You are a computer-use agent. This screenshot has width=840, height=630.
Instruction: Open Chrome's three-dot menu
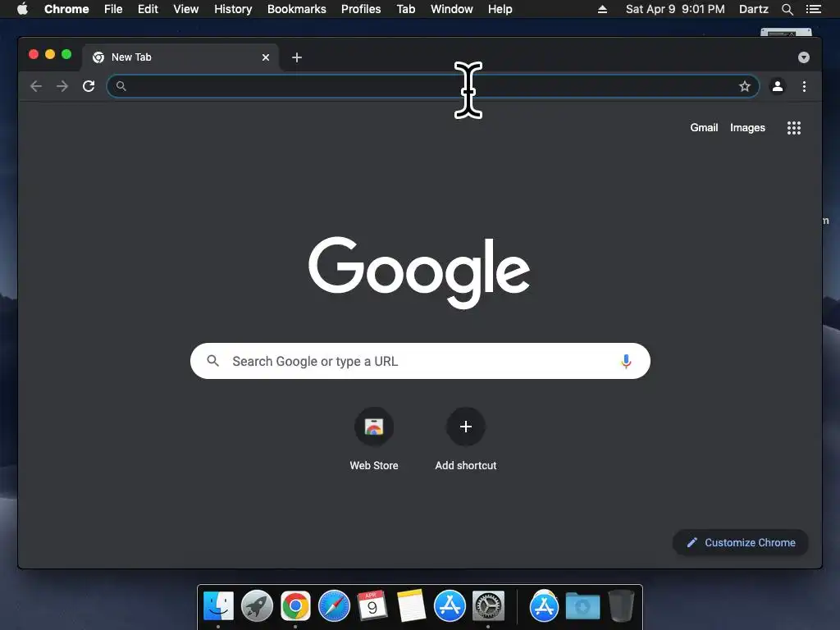[x=804, y=86]
